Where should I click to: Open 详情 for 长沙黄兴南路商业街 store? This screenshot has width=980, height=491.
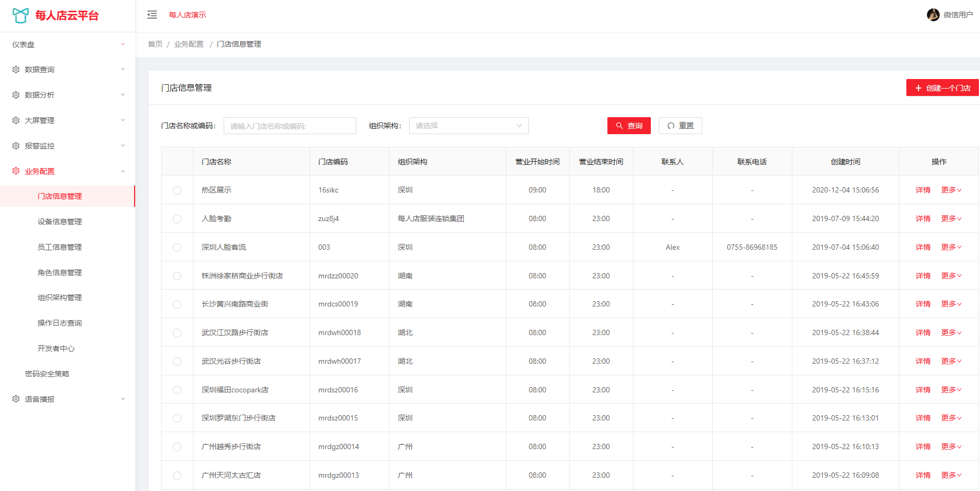click(923, 304)
